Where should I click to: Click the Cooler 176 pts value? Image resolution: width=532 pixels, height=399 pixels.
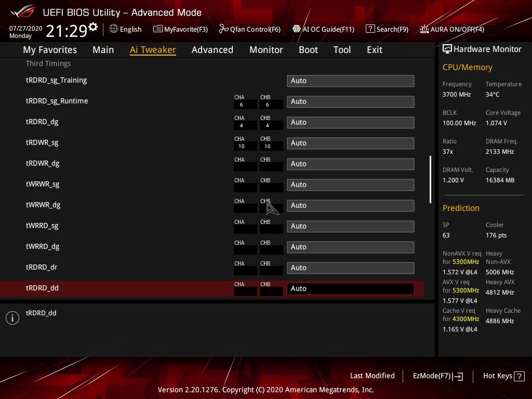click(496, 235)
